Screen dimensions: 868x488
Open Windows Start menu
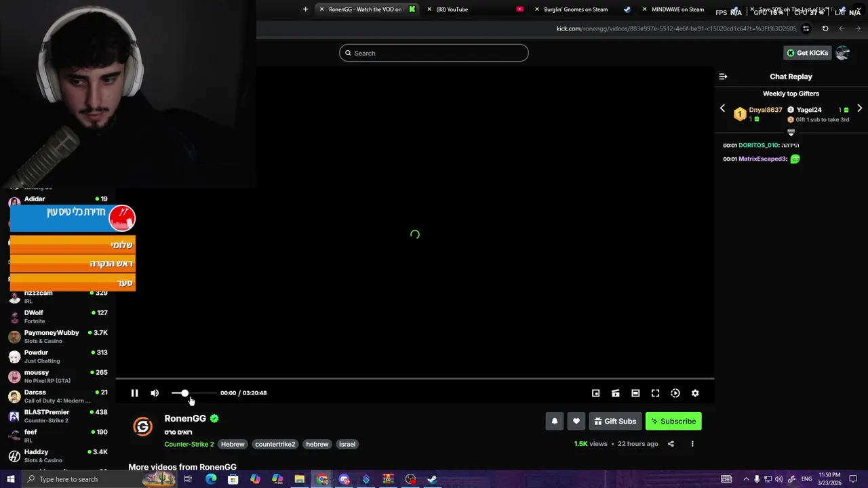tap(10, 479)
